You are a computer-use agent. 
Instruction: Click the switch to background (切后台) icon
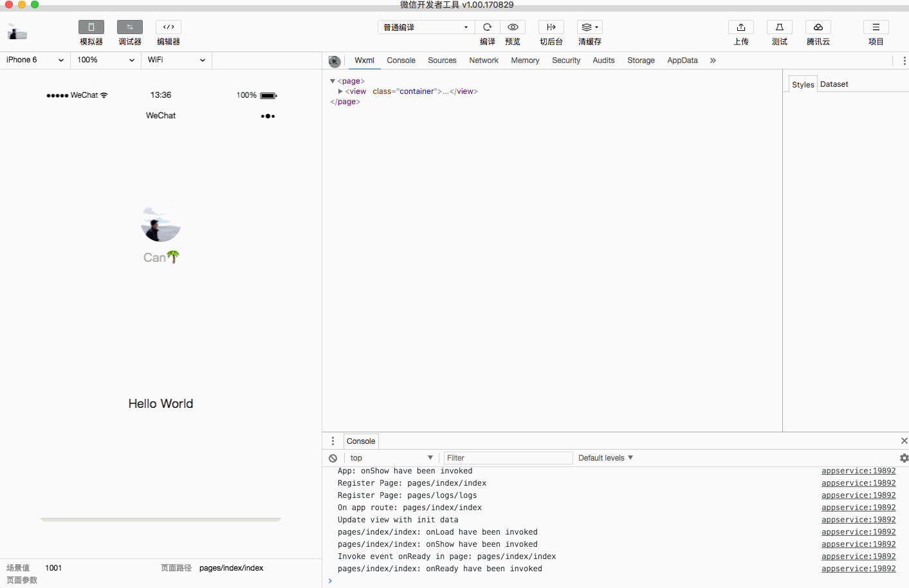coord(551,27)
